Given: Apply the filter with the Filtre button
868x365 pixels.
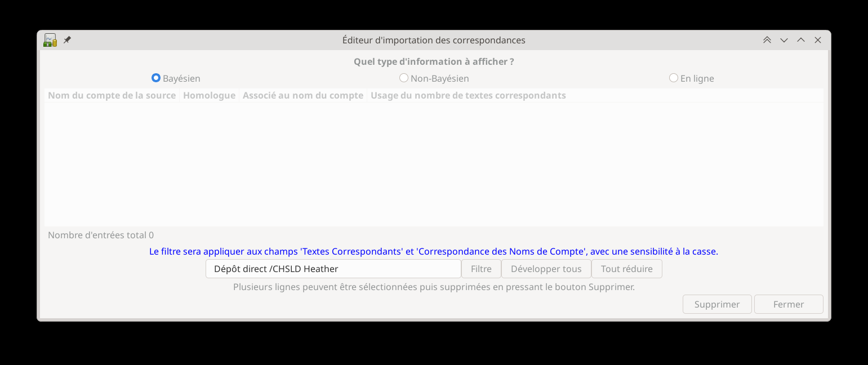Looking at the screenshot, I should click(x=481, y=269).
